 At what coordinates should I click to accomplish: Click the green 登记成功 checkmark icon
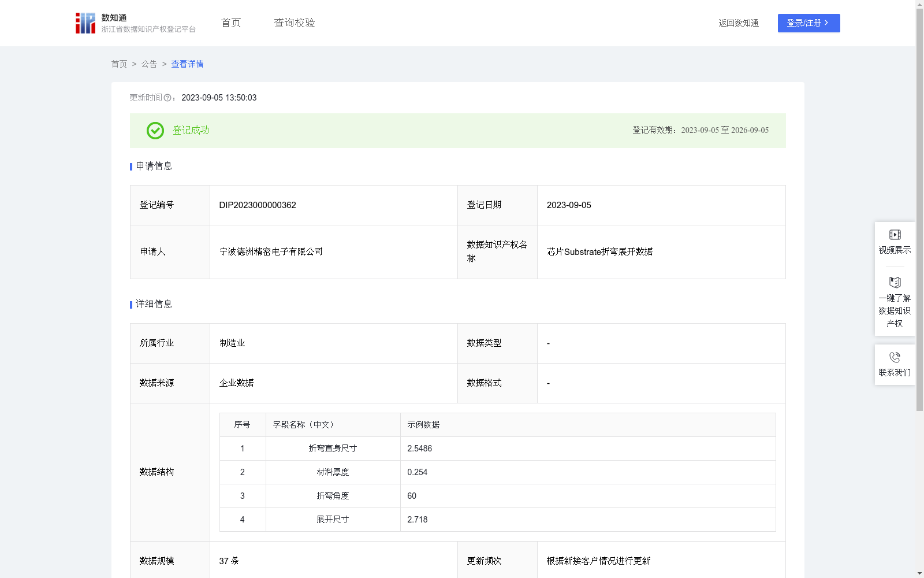point(155,131)
